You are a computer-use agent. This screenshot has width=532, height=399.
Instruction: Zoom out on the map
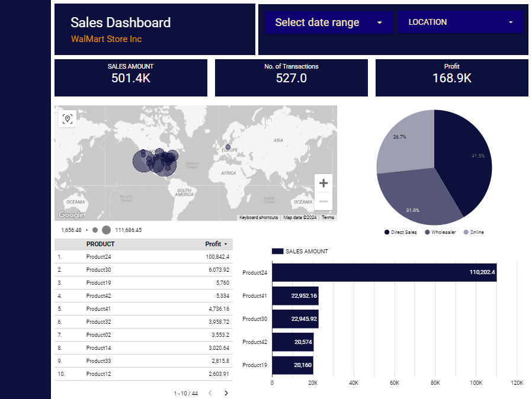point(323,201)
